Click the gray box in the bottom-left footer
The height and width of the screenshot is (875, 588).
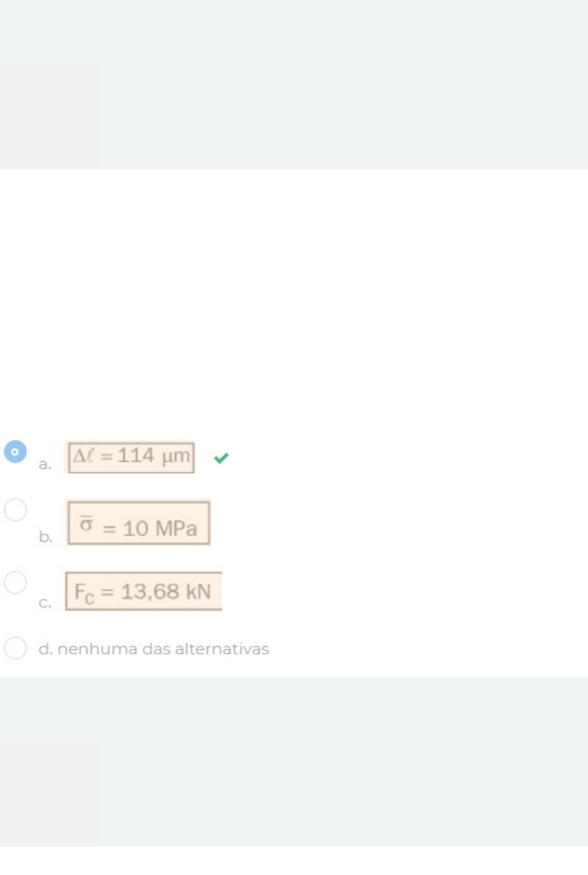(49, 793)
